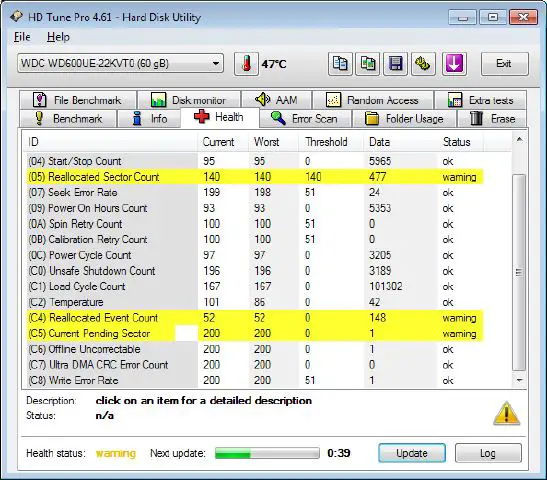Viewport: 547px width, 480px height.
Task: Click the data value 477
Action: [377, 177]
